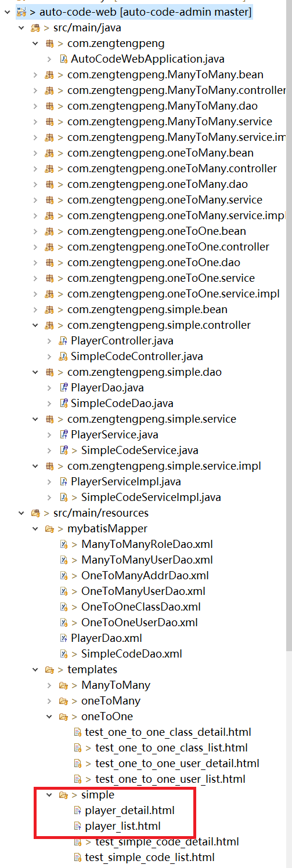Collapse the src/main/java source folder
Screen dimensions: 292x868
coord(21,28)
